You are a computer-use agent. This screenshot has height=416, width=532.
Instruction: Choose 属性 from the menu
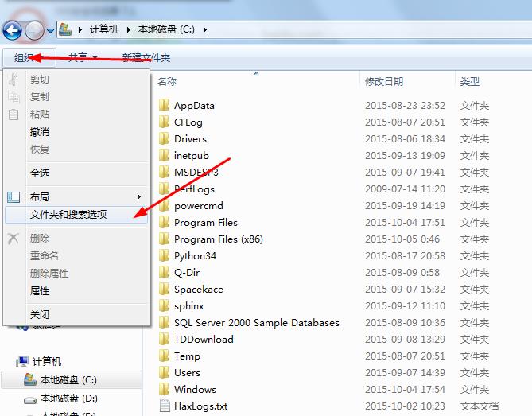tap(40, 291)
